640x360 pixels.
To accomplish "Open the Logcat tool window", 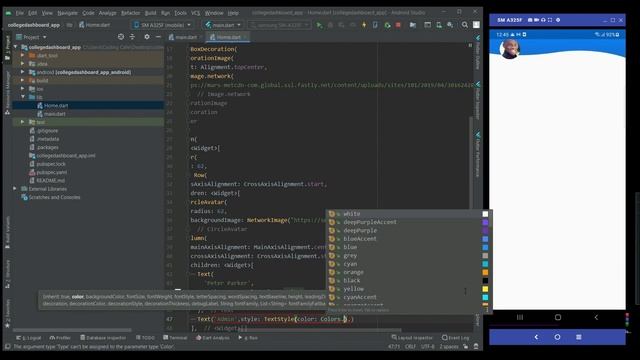I will click(29, 338).
